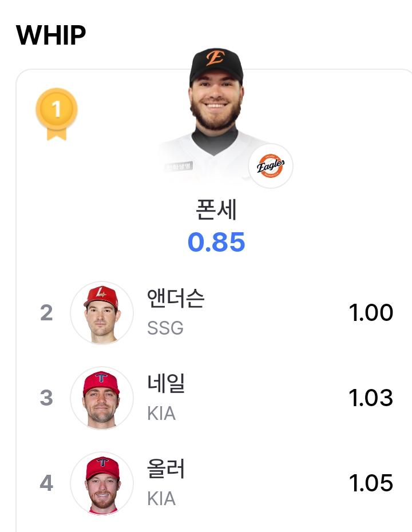Screen dimensions: 412x532
Task: Open 앤더슨's player name link
Action: click(x=176, y=298)
